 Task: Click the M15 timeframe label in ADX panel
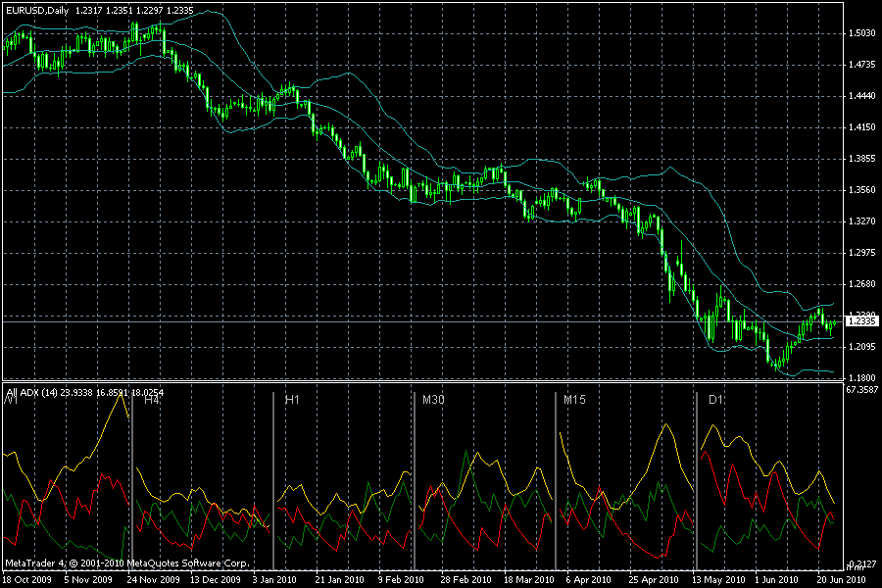(574, 400)
